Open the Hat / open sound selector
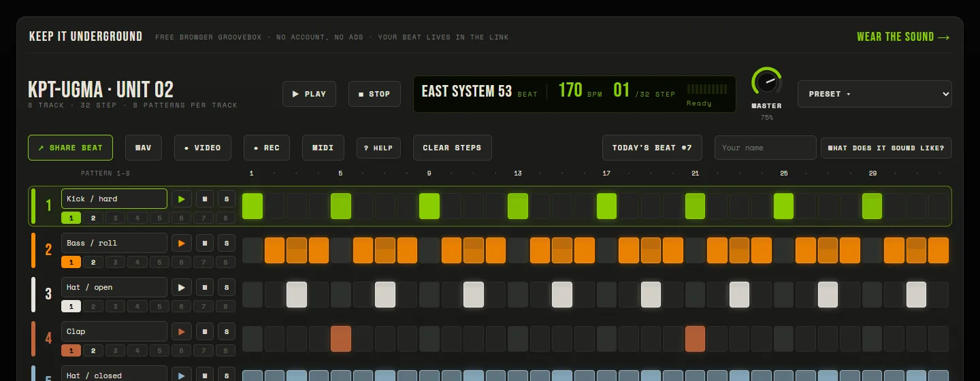This screenshot has width=980, height=381. [x=114, y=287]
